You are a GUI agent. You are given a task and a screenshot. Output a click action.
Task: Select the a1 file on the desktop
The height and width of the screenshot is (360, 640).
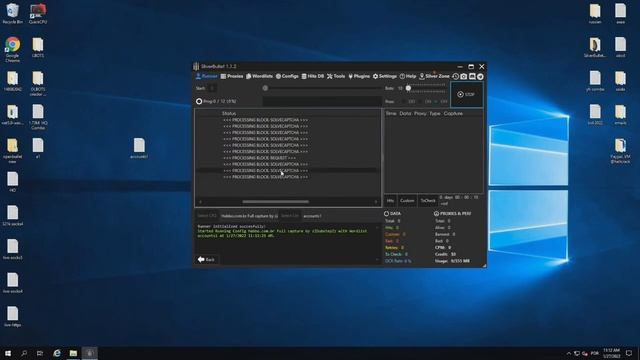click(x=38, y=148)
